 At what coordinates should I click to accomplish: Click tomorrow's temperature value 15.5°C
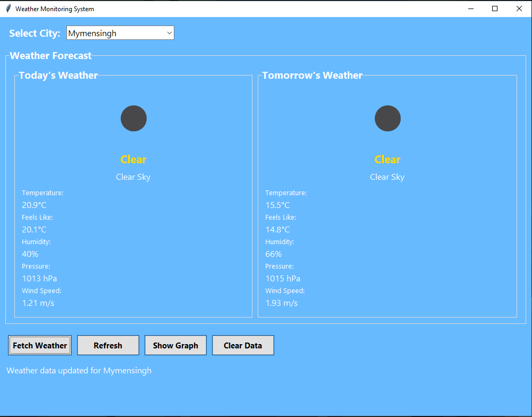pos(277,205)
